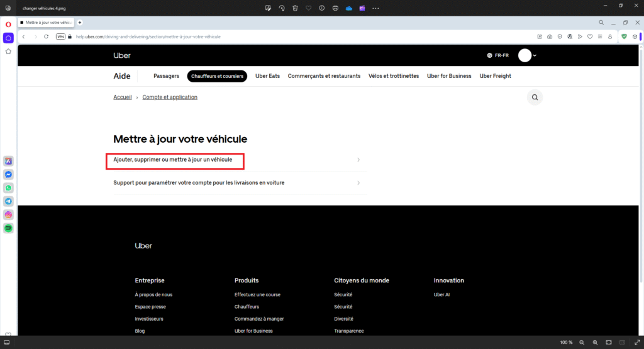Open Spotify from the Opera sidebar
The image size is (644, 349).
8,228
